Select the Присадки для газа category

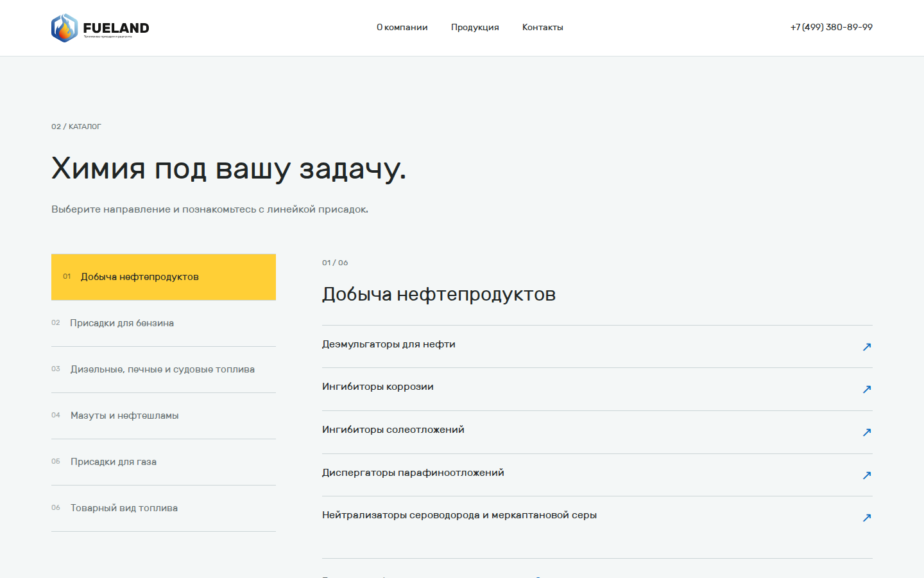click(x=164, y=462)
